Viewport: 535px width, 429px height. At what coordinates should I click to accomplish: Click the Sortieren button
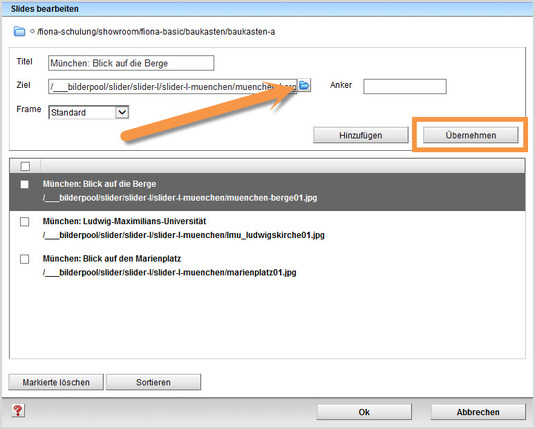(153, 382)
